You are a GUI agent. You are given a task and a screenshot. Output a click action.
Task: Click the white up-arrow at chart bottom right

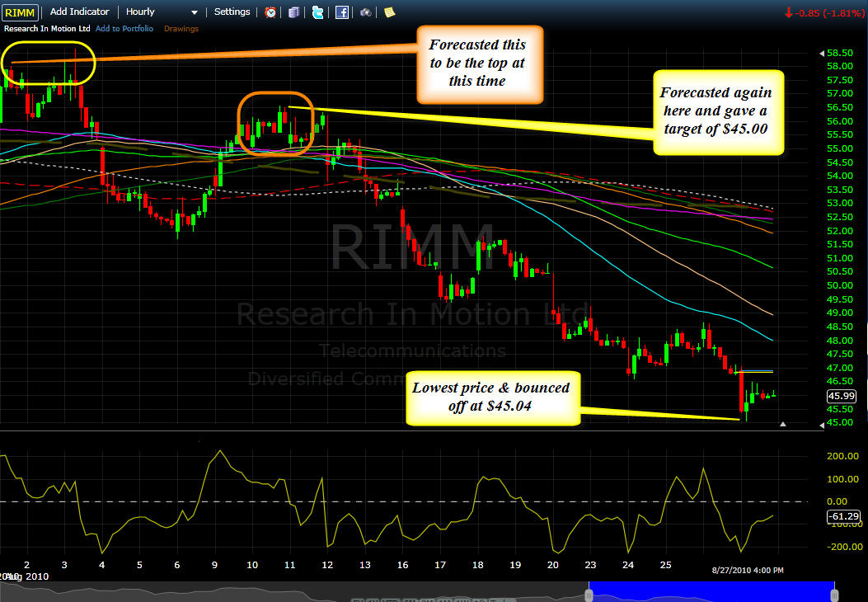783,424
